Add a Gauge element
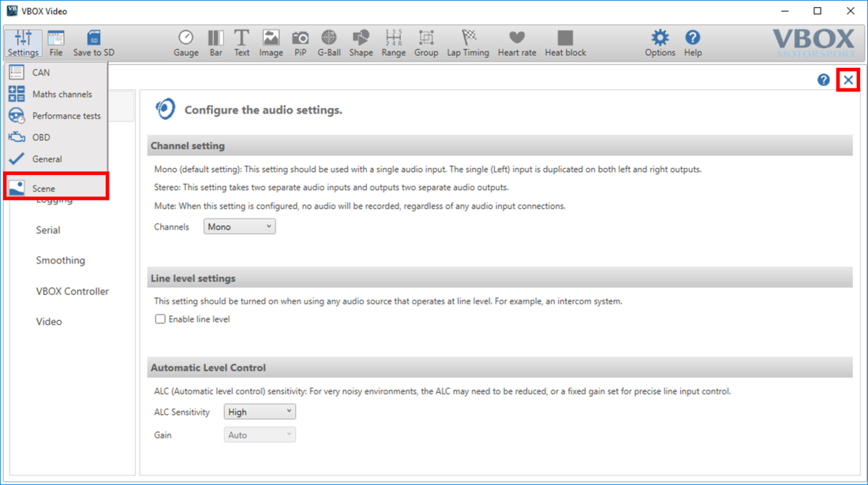868x485 pixels. click(186, 43)
